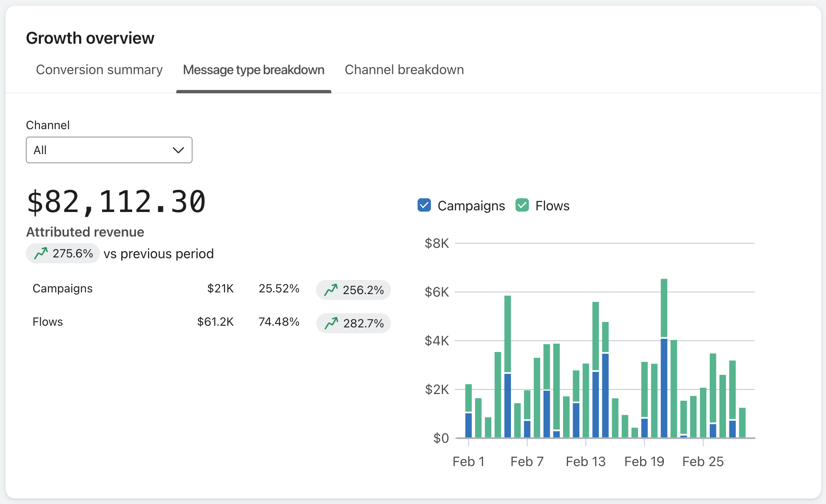Click the tallest blue Campaigns bar segment
This screenshot has width=826, height=504.
tap(664, 387)
